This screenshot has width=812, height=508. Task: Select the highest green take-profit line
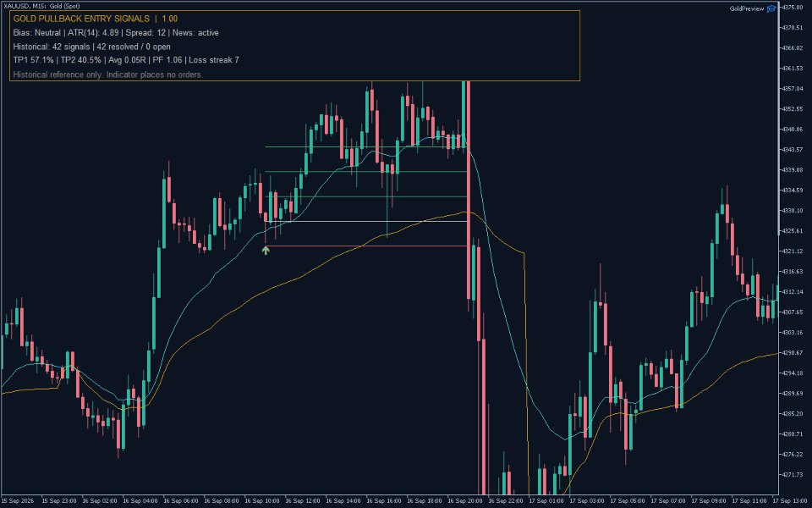pyautogui.click(x=366, y=147)
